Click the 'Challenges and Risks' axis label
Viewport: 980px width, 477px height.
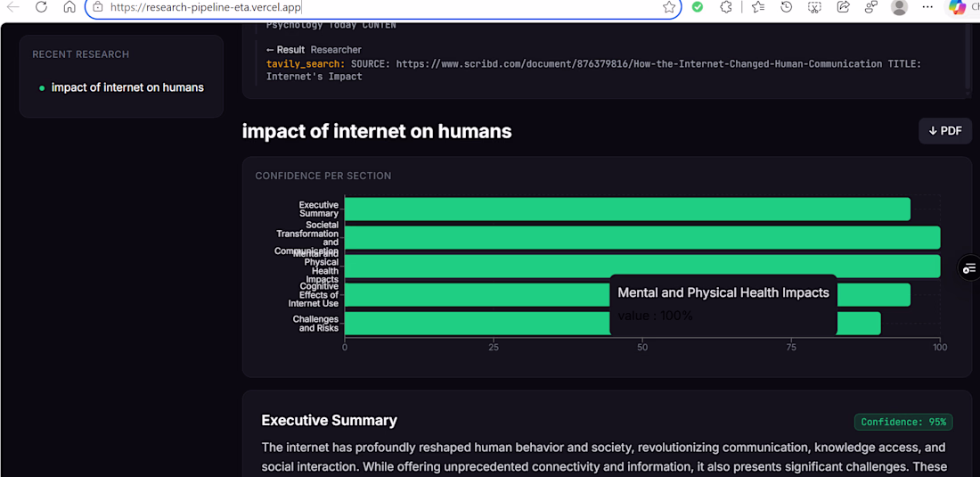pos(315,324)
